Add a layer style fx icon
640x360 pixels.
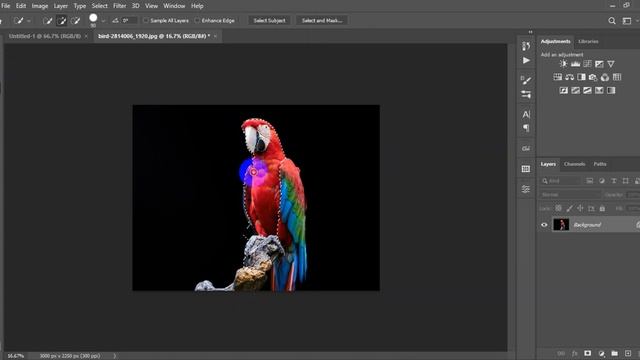click(574, 353)
